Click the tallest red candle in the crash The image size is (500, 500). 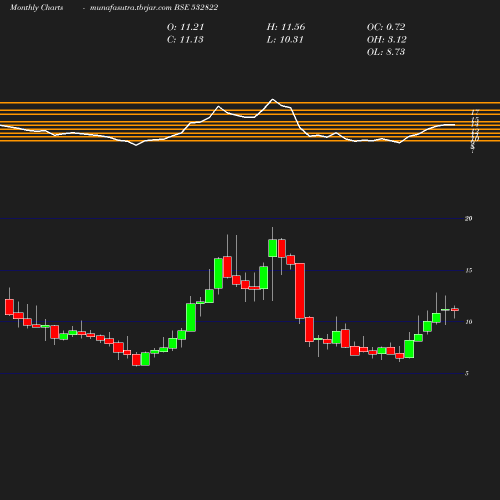[300, 291]
